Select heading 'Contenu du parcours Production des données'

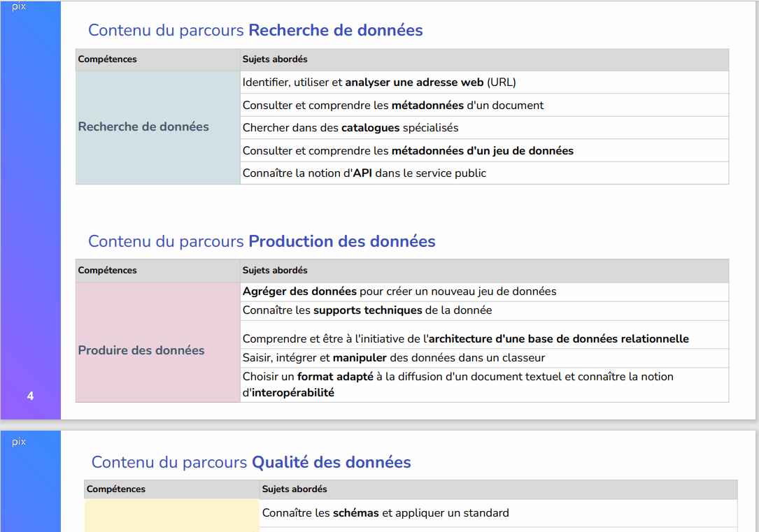pyautogui.click(x=262, y=241)
